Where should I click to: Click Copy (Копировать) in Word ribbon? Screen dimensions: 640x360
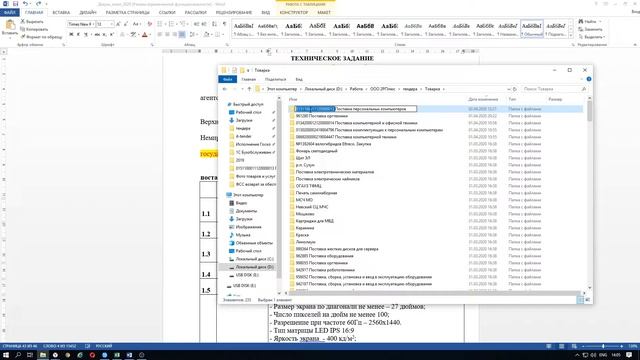[x=34, y=29]
